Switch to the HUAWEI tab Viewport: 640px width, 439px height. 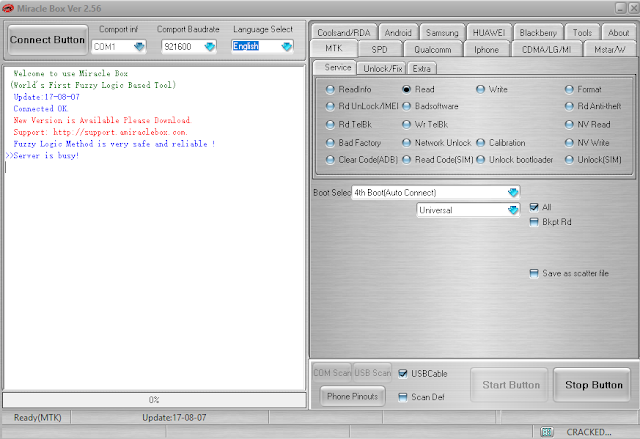[x=489, y=33]
